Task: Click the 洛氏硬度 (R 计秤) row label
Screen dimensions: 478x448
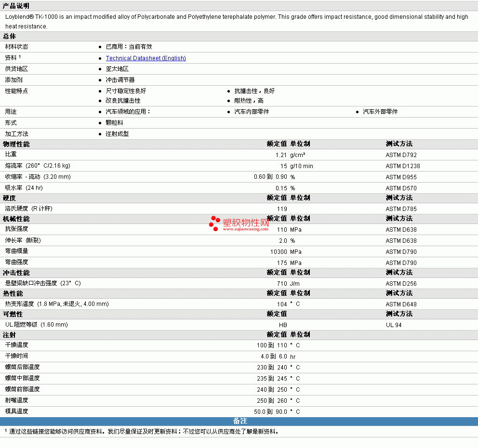Action: 28,209
